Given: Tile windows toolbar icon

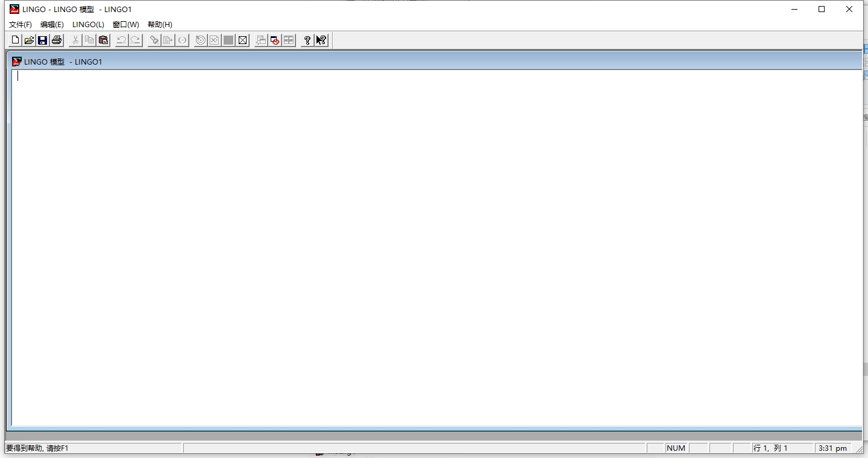Looking at the screenshot, I should 289,40.
